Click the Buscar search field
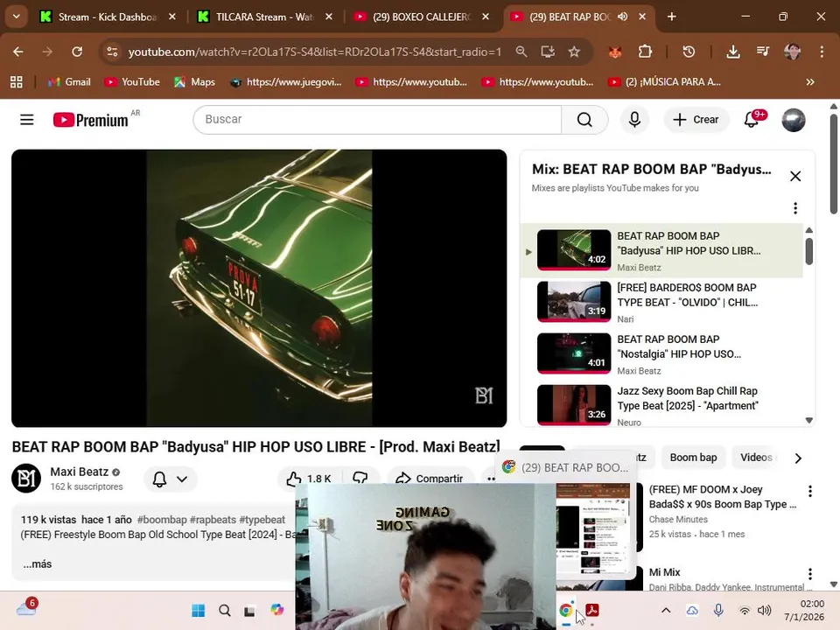Image resolution: width=840 pixels, height=630 pixels. coord(377,119)
